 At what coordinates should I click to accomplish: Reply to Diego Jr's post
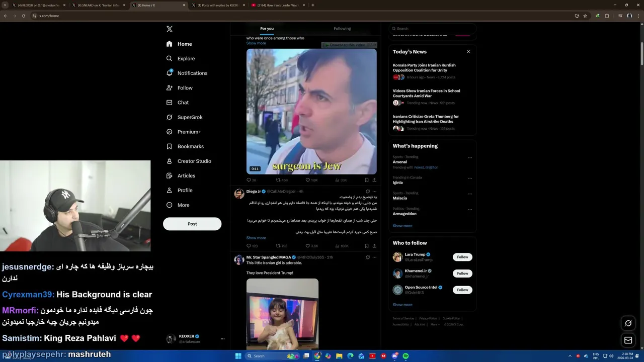[252, 246]
